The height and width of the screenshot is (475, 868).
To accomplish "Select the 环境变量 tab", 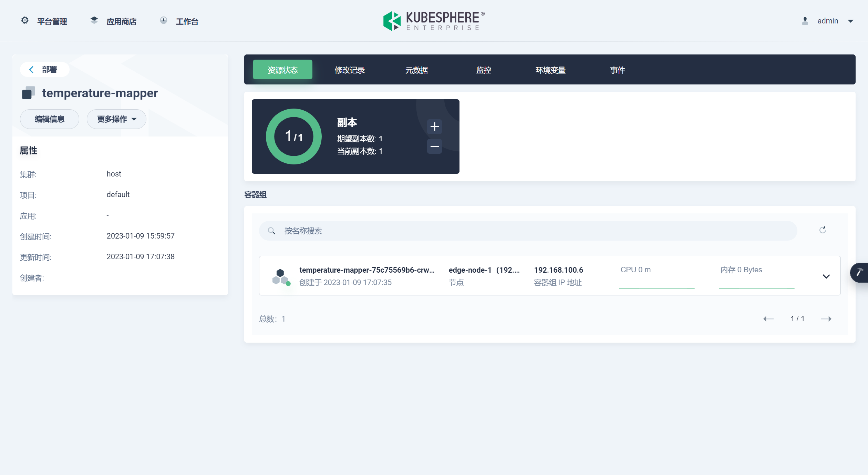I will pyautogui.click(x=550, y=70).
